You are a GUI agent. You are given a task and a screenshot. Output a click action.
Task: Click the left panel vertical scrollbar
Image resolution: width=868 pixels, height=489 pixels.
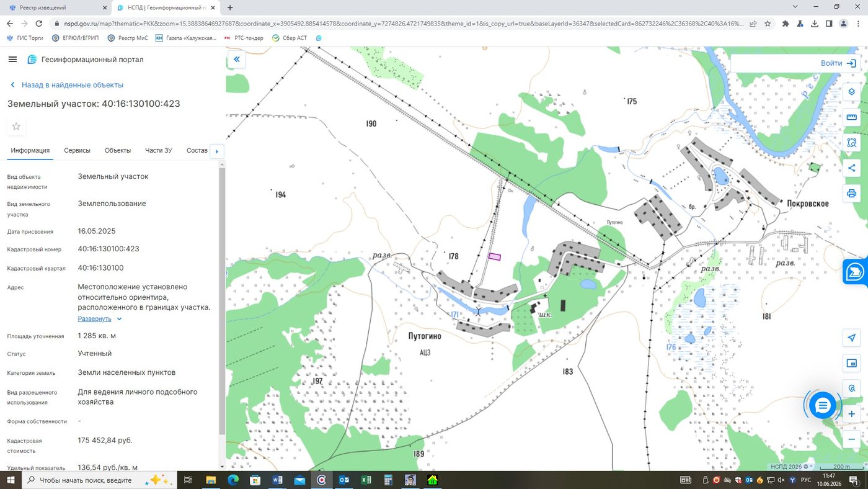click(x=222, y=301)
